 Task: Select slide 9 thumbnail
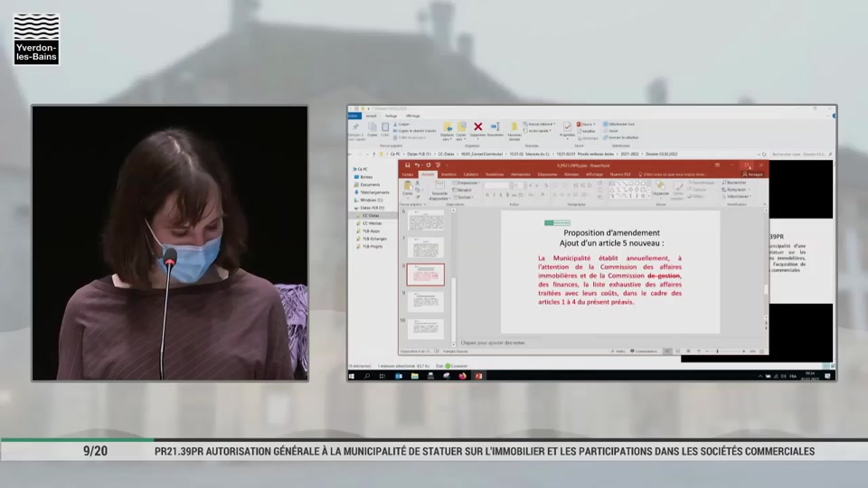pyautogui.click(x=425, y=301)
